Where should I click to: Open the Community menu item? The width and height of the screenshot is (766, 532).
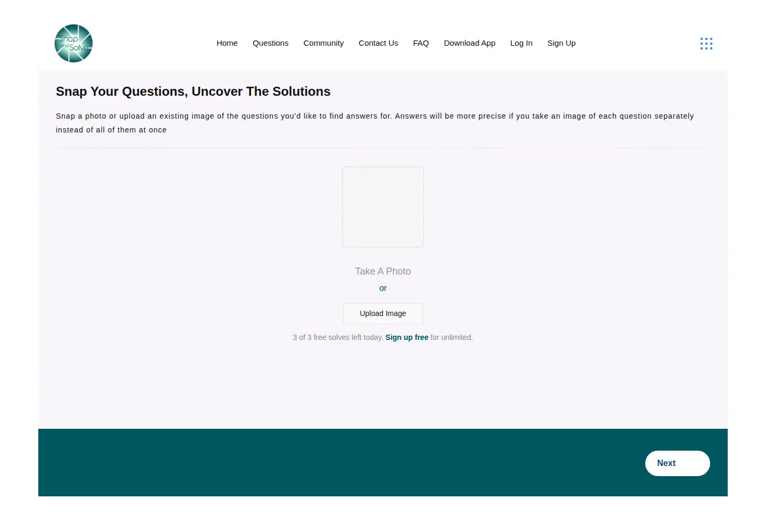point(323,43)
